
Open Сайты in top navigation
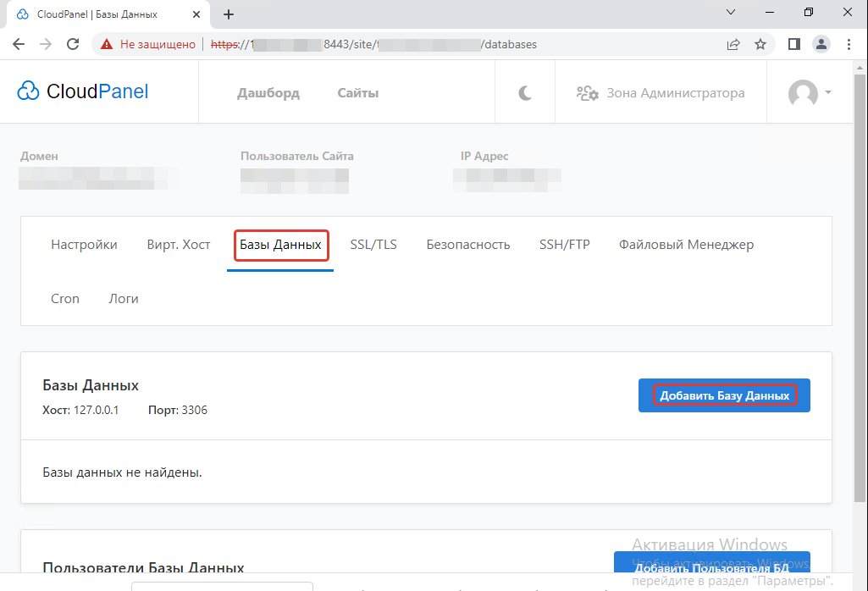(x=357, y=93)
